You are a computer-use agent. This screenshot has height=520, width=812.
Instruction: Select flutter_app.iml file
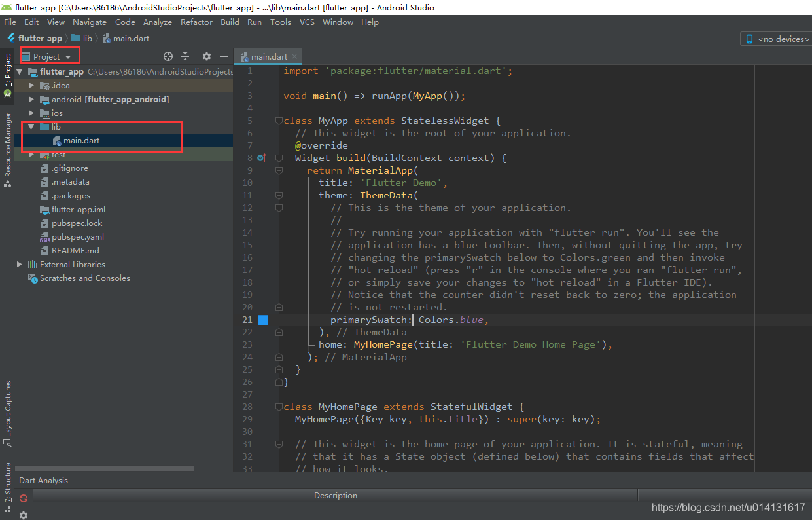point(79,210)
